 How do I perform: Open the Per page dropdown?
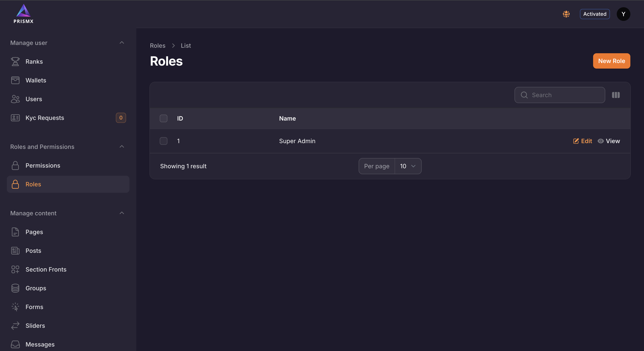click(408, 166)
